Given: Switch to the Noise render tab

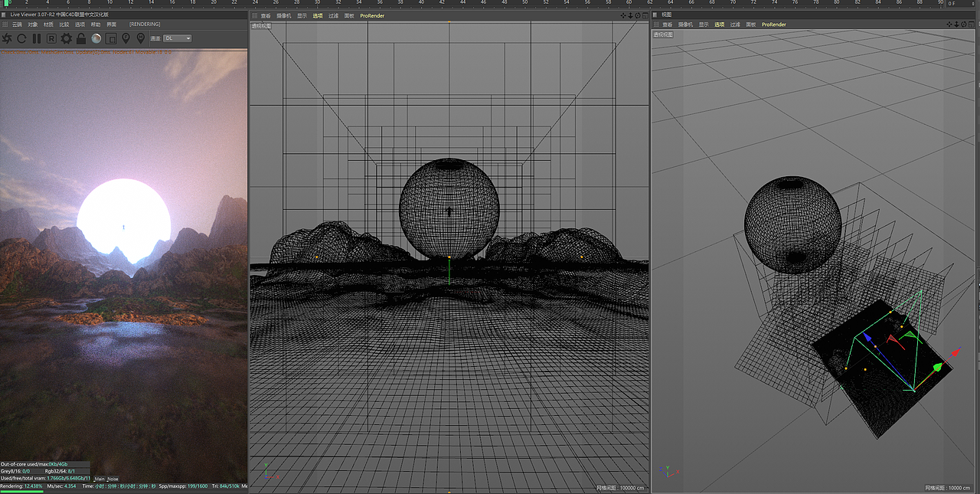Looking at the screenshot, I should pyautogui.click(x=113, y=479).
